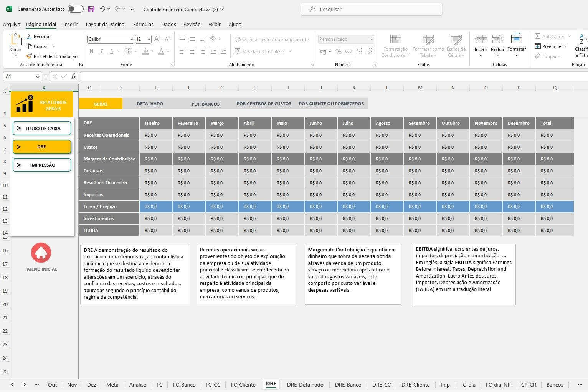
Task: Click the Insert function fx icon
Action: pyautogui.click(x=73, y=76)
